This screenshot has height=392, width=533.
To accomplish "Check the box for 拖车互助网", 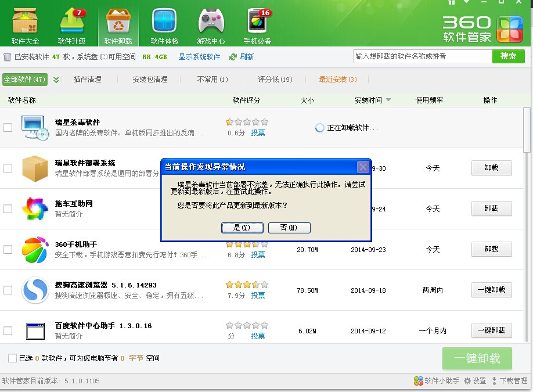I will 8,208.
